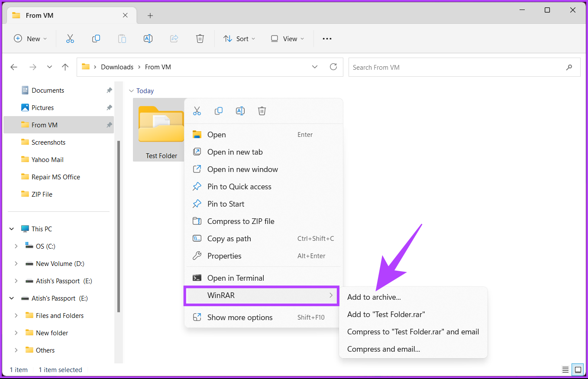This screenshot has height=379, width=588.
Task: Open Properties from the context menu
Action: [x=263, y=256]
